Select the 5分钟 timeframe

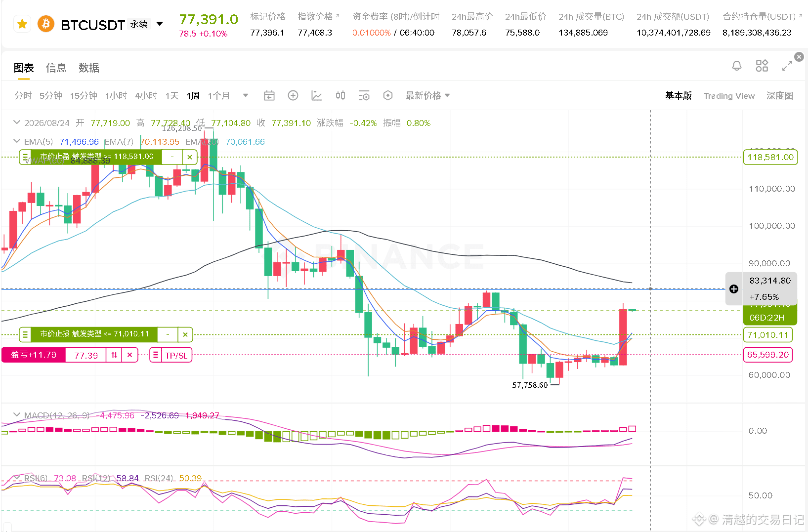pos(51,95)
